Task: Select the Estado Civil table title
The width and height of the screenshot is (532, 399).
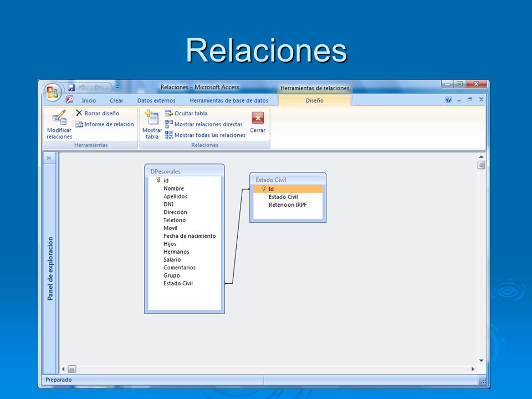Action: pos(271,180)
